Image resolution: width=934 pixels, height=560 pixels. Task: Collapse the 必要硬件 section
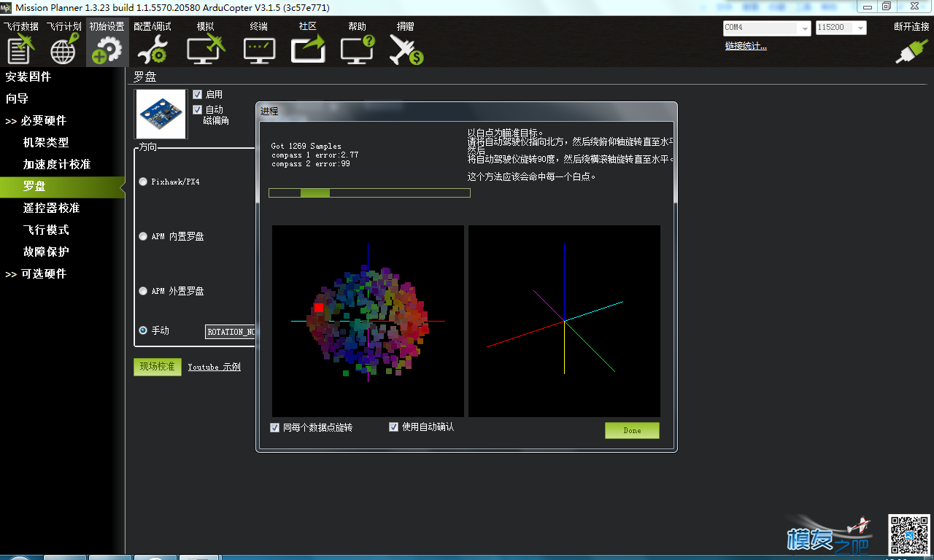click(36, 120)
